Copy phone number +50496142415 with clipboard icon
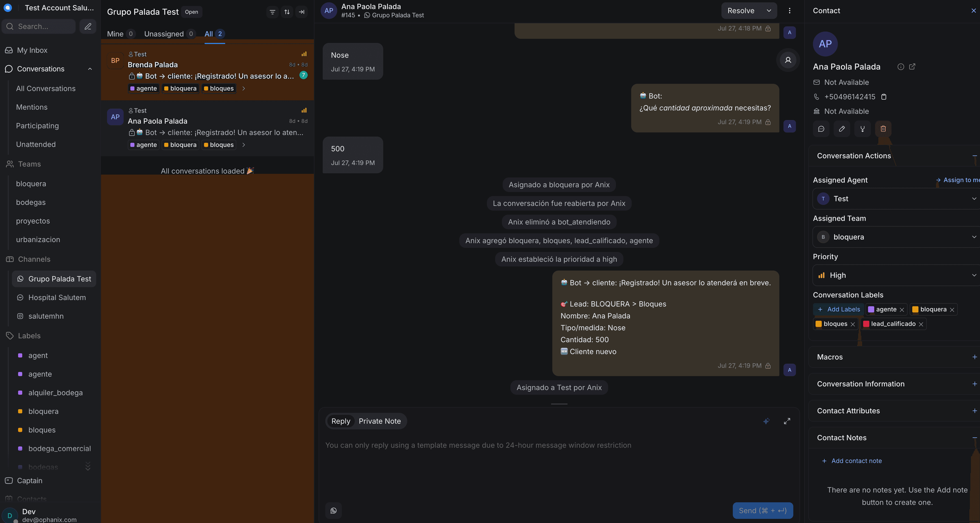980x523 pixels. [884, 97]
